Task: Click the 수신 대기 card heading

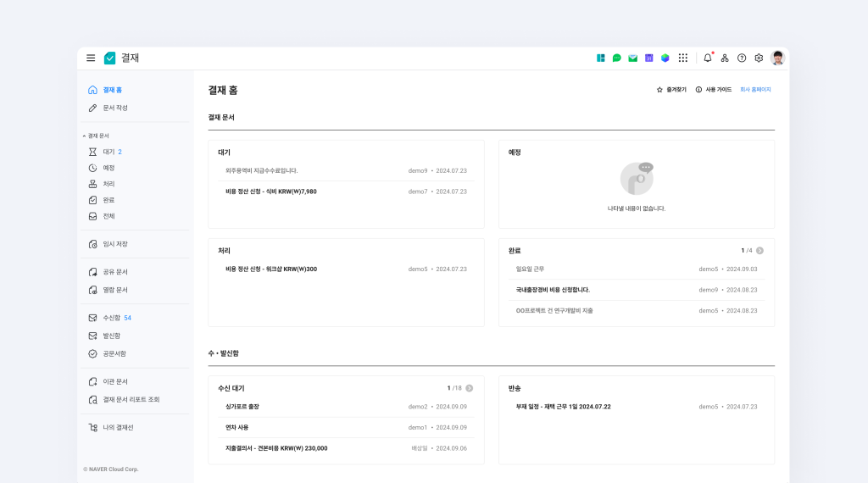Action: pyautogui.click(x=231, y=388)
